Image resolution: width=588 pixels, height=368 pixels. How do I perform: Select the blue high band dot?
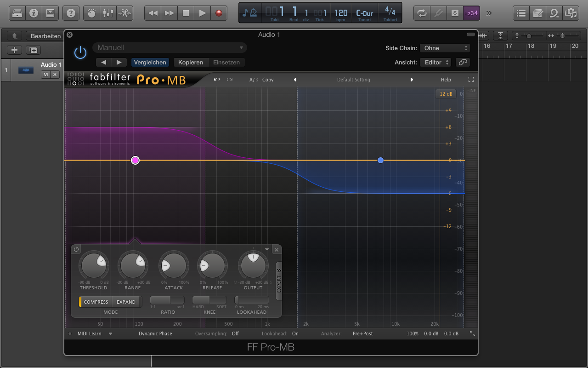coord(380,160)
